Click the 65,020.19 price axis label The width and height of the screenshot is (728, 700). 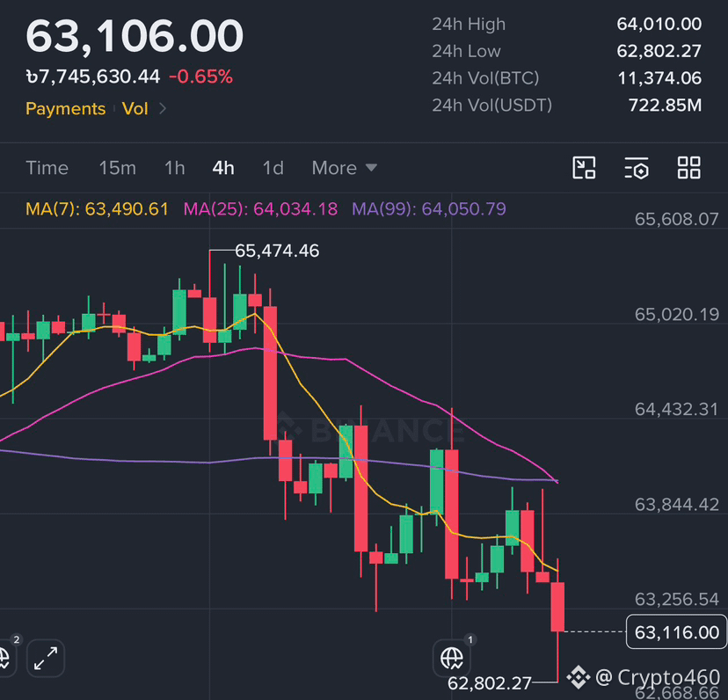[676, 315]
